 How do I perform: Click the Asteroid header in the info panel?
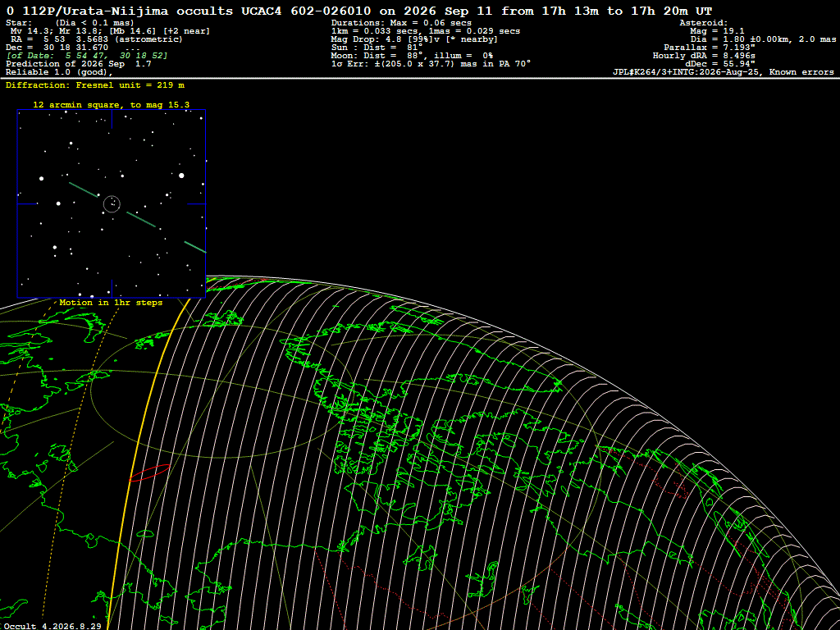(703, 22)
